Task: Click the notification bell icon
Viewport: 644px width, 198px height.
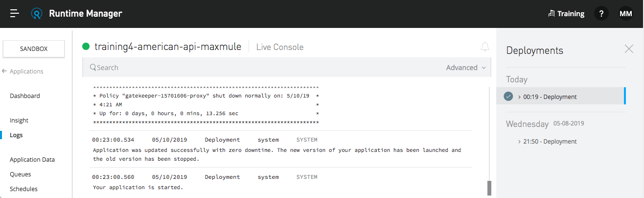Action: tap(484, 47)
